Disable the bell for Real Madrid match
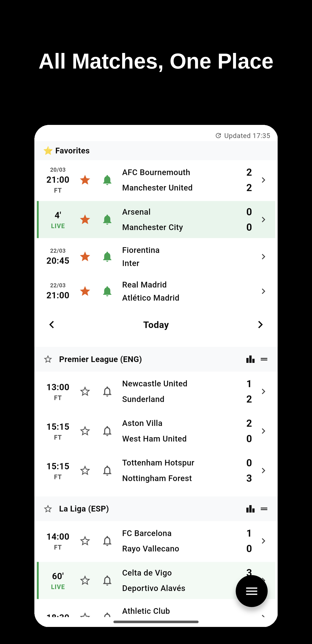The height and width of the screenshot is (644, 312). pos(107,291)
